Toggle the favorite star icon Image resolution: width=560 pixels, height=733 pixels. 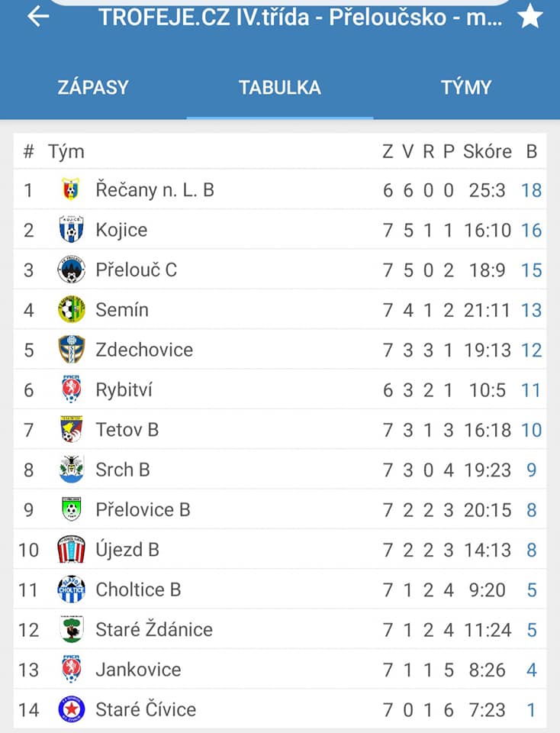[530, 16]
